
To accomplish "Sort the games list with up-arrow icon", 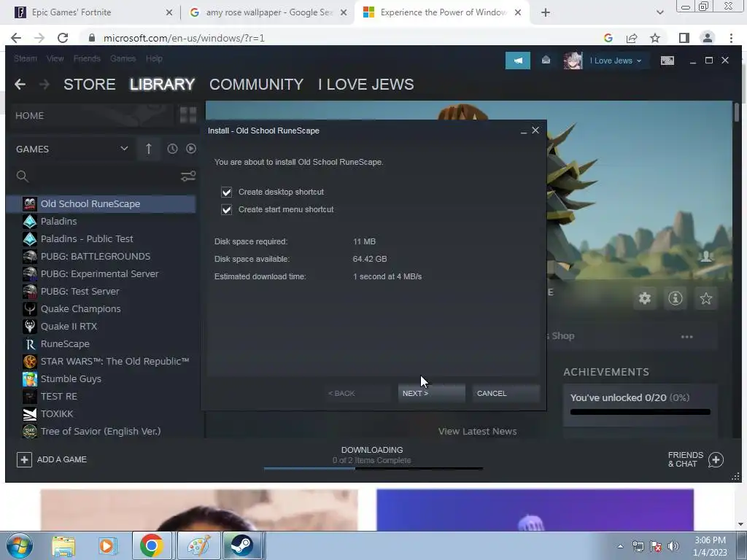I will tap(148, 149).
